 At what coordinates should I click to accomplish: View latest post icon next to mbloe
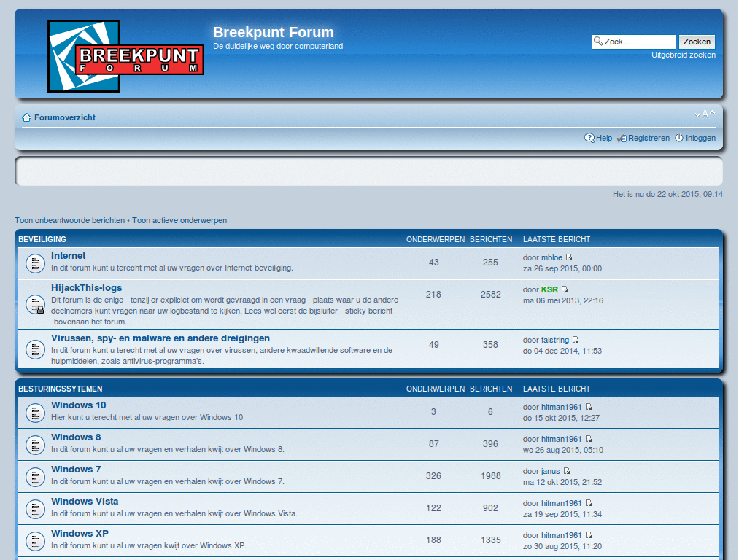569,257
